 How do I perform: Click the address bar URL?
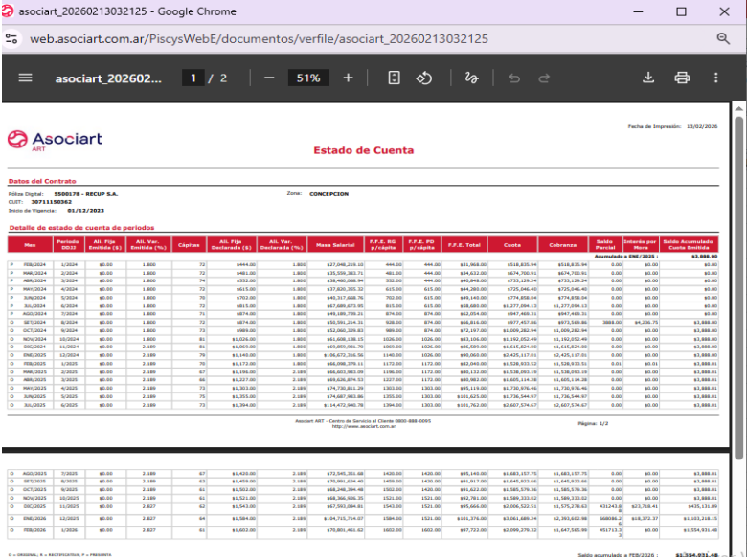pos(259,38)
